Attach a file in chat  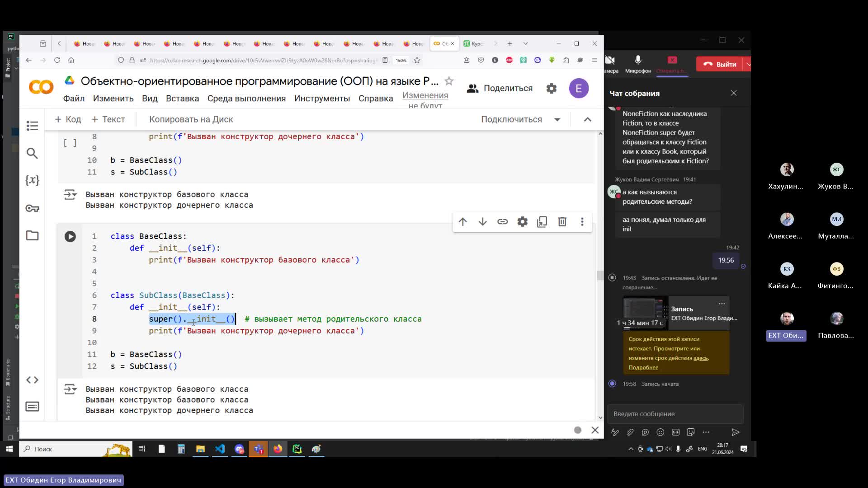pyautogui.click(x=630, y=432)
